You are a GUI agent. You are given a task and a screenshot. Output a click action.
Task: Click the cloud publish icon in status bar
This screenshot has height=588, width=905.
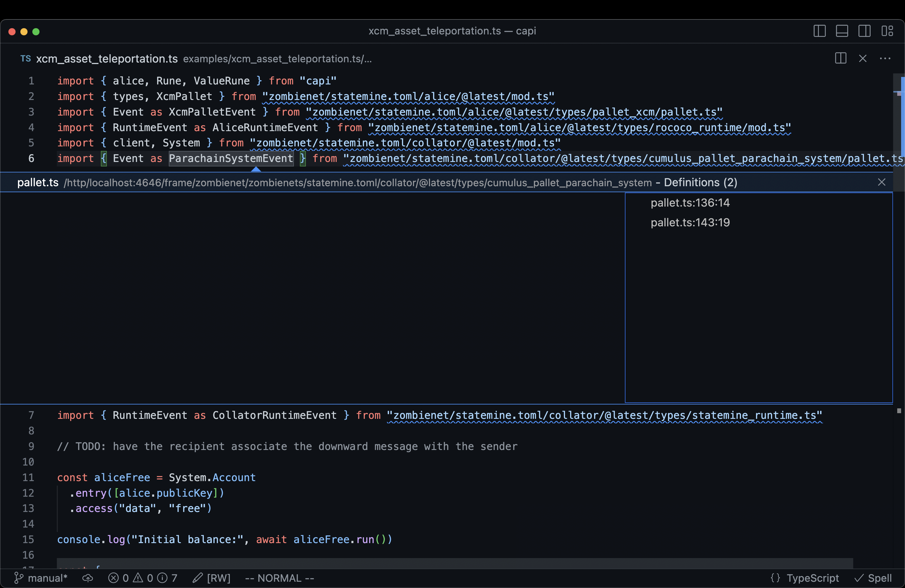[88, 578]
